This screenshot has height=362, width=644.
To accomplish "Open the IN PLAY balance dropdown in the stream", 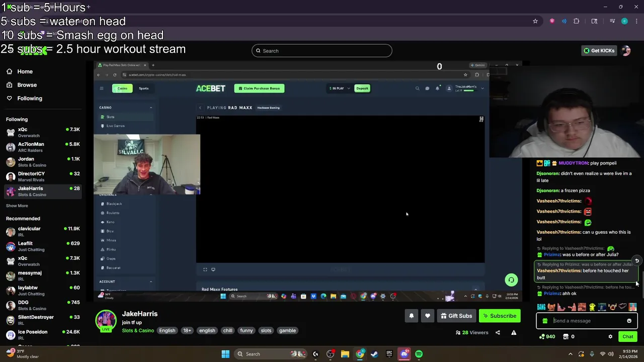I will 340,88.
